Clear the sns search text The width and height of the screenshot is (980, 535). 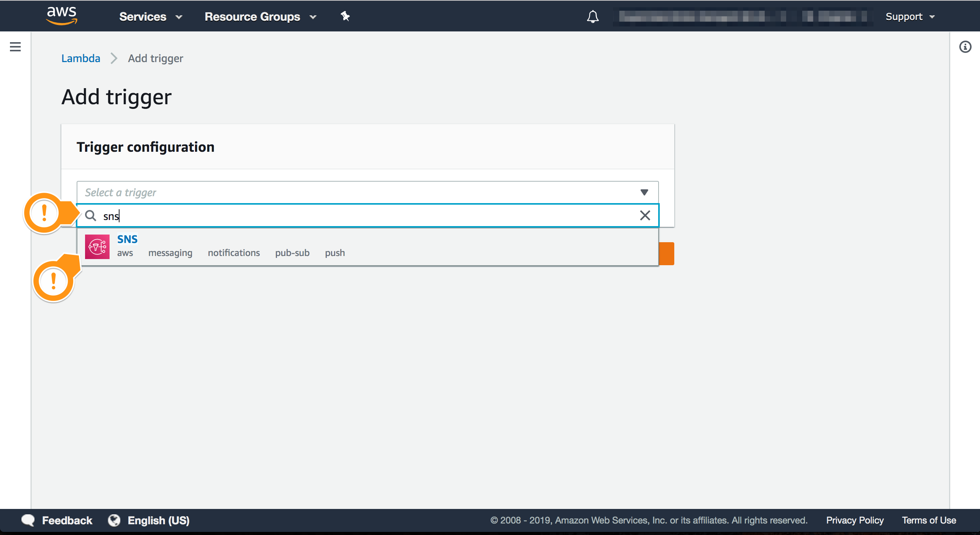[645, 215]
